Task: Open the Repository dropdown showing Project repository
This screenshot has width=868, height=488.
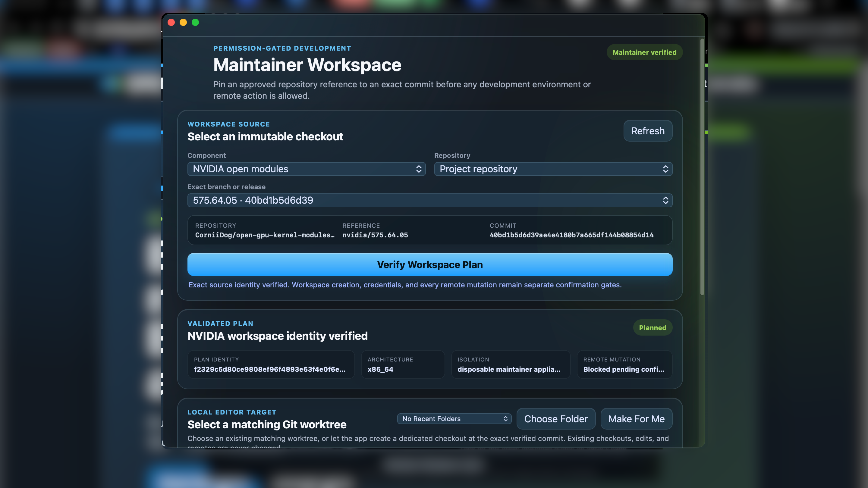Action: click(553, 169)
